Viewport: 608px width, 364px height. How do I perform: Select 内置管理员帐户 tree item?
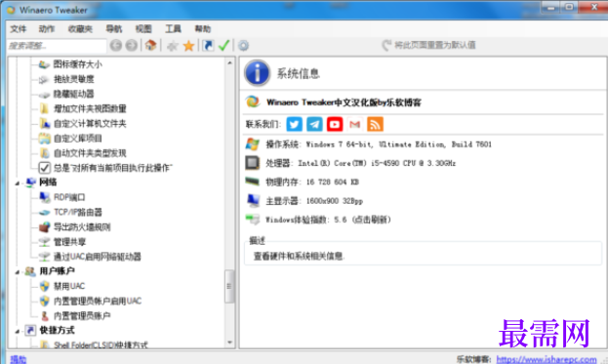tap(82, 316)
